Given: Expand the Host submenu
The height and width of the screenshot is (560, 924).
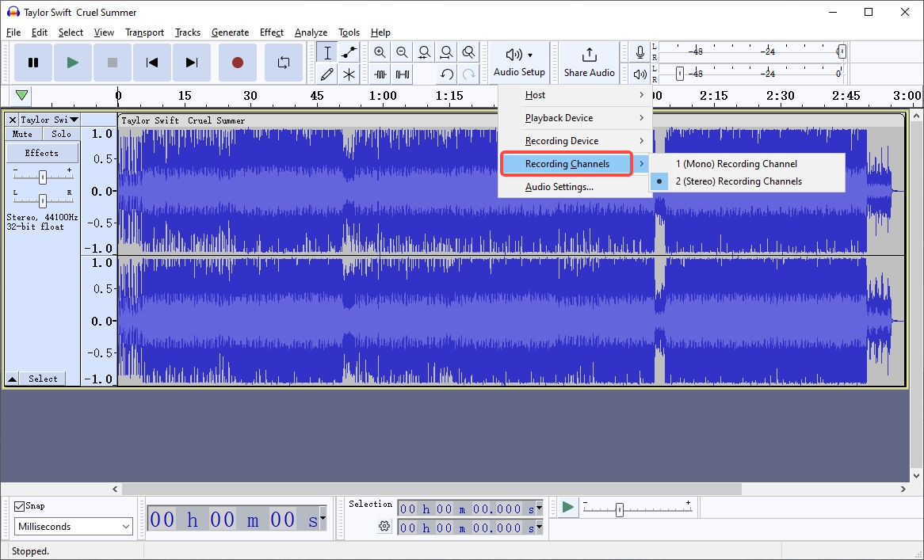Looking at the screenshot, I should tap(575, 95).
